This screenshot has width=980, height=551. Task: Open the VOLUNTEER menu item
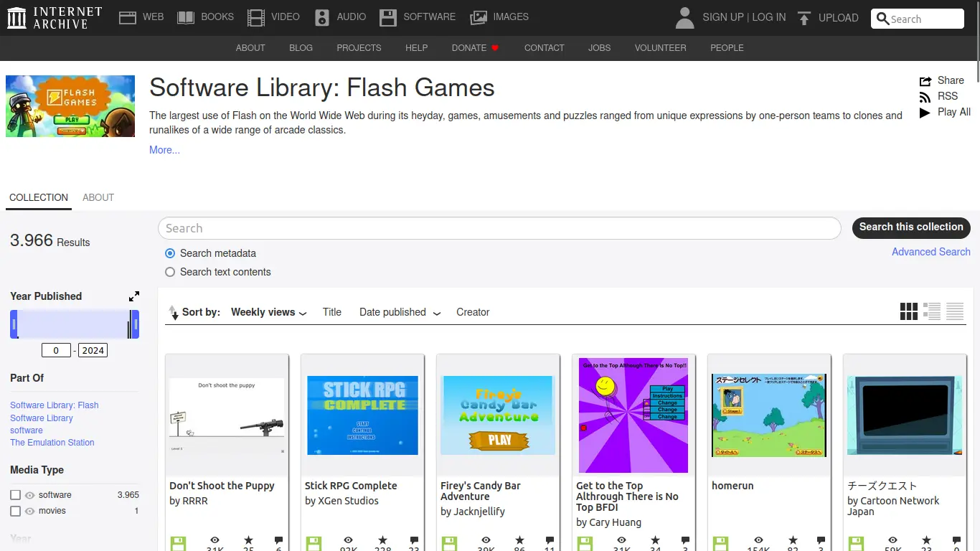coord(660,48)
